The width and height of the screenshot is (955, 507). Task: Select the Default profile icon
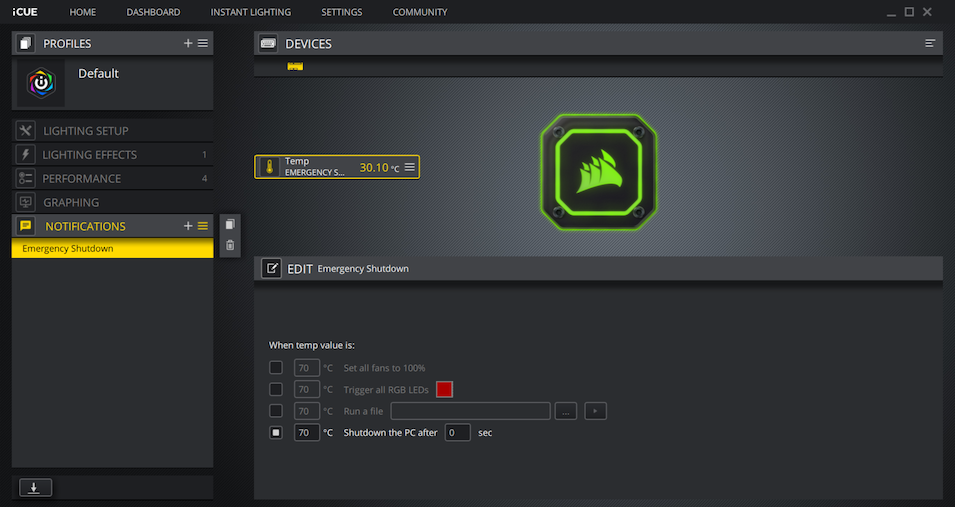(x=41, y=83)
